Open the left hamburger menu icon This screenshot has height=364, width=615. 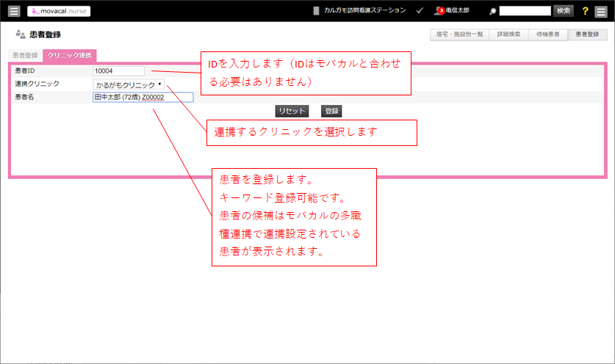tap(14, 11)
